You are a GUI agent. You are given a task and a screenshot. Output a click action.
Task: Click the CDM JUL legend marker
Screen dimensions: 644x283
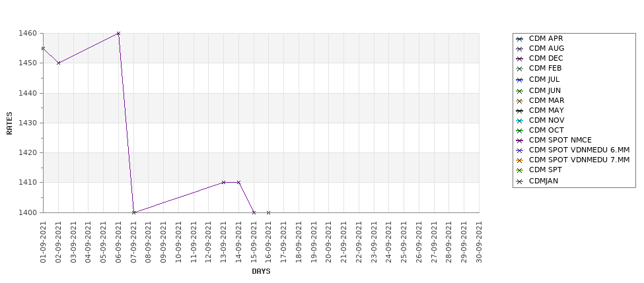520,80
